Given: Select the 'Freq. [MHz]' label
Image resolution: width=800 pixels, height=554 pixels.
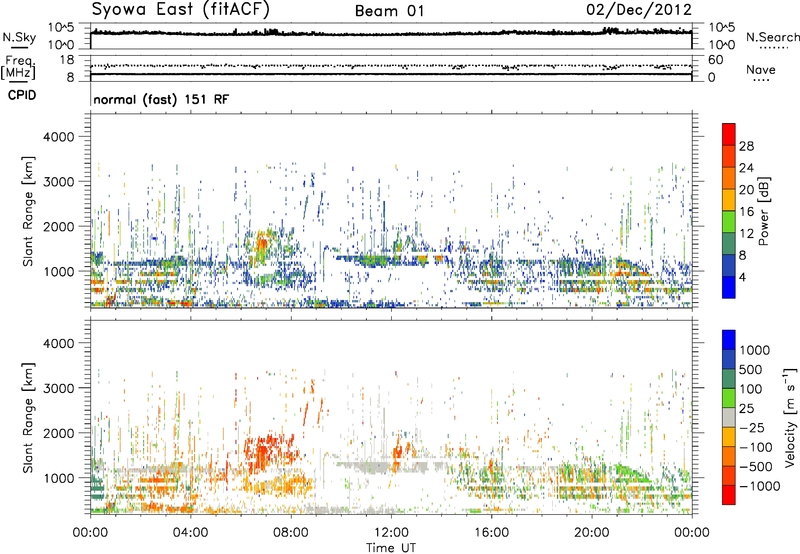Looking at the screenshot, I should click(19, 68).
